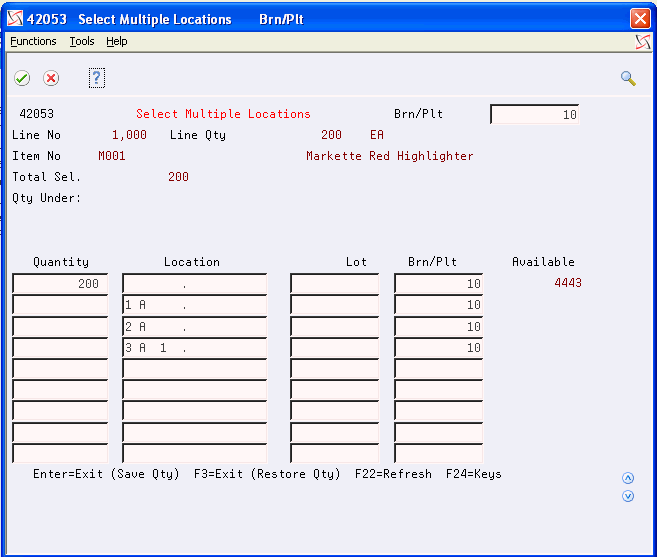
Task: Click the F24=Keys text
Action: 473,474
